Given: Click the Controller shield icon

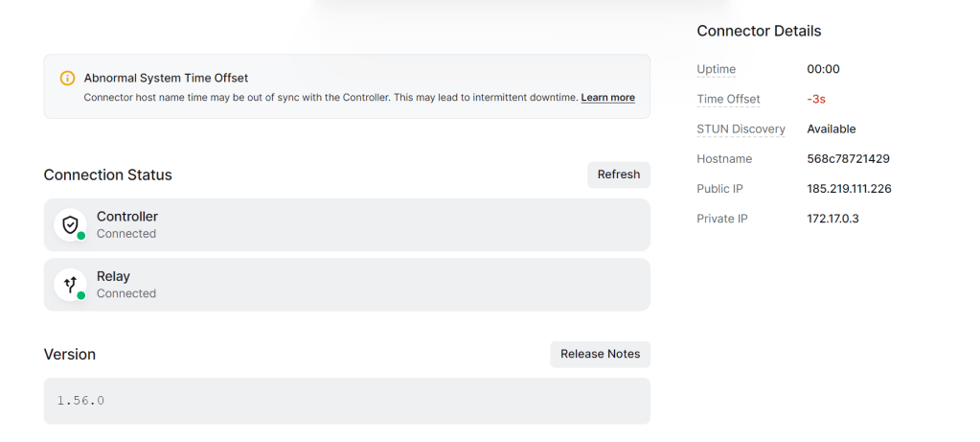Looking at the screenshot, I should [x=70, y=224].
